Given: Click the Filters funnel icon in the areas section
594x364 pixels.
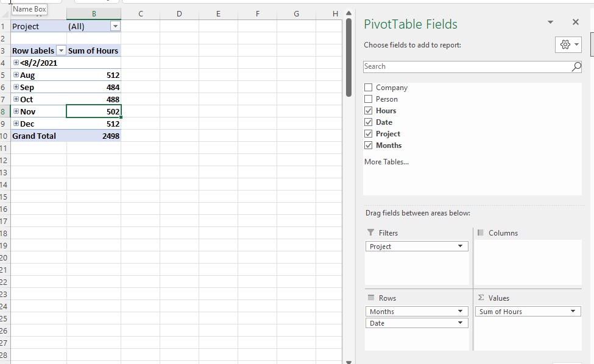Looking at the screenshot, I should click(372, 233).
